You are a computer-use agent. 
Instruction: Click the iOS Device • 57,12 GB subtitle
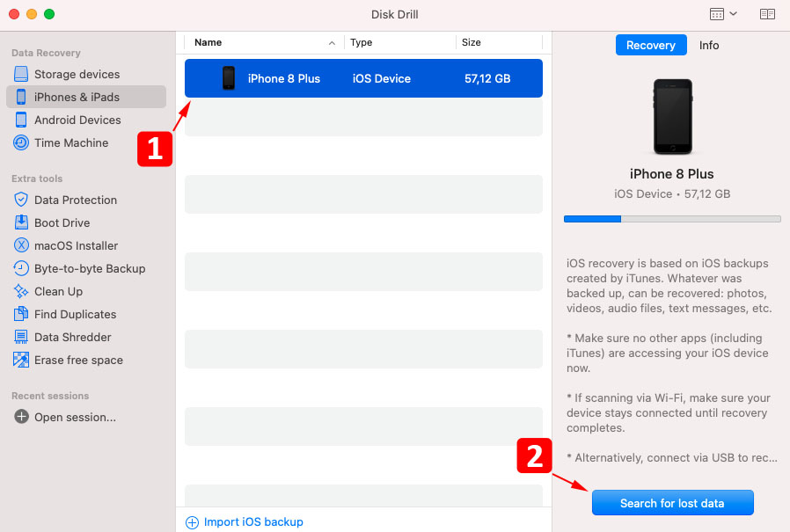(x=672, y=194)
